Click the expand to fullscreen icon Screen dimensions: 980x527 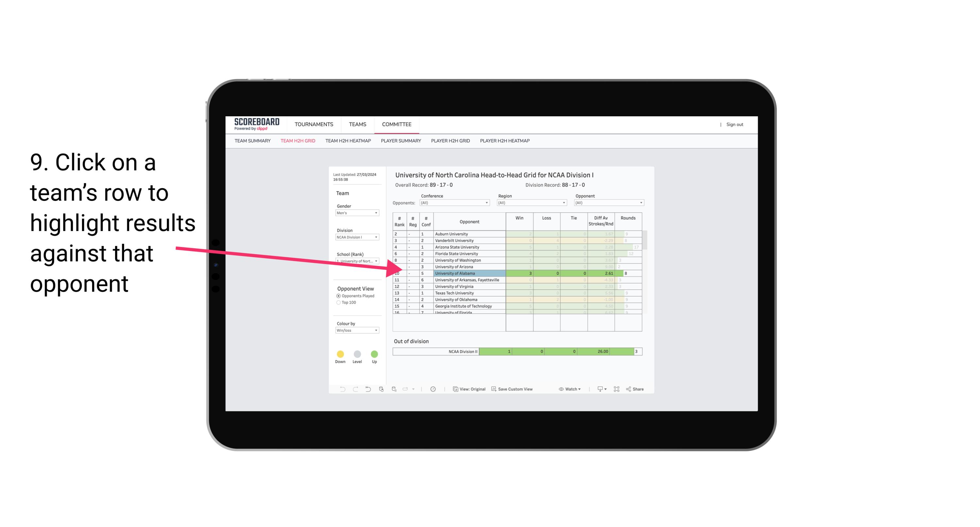(x=617, y=389)
